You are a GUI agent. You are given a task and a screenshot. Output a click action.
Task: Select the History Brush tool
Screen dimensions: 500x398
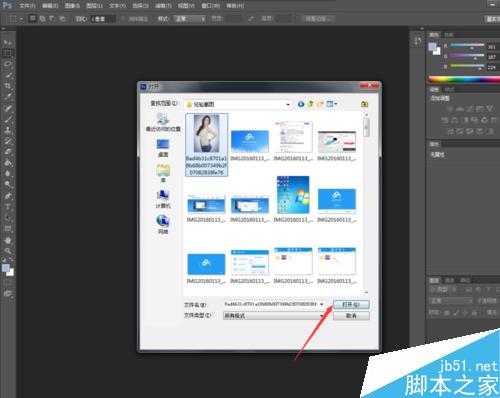tap(8, 141)
